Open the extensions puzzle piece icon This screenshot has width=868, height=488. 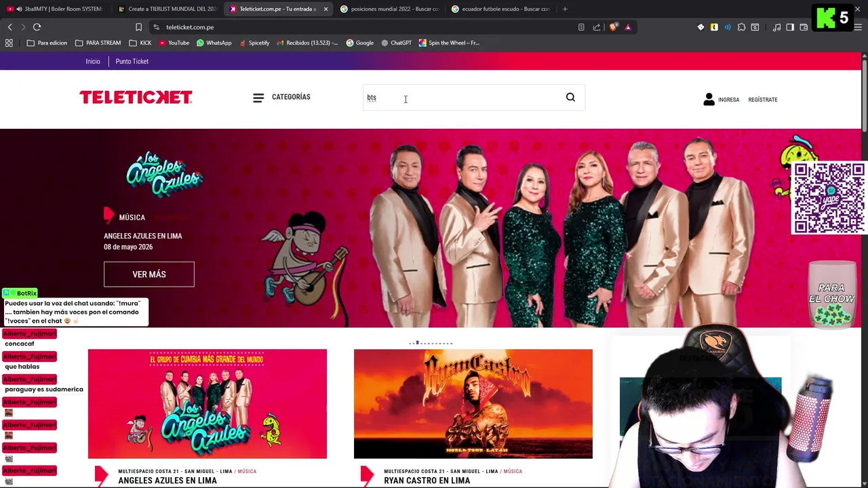741,27
